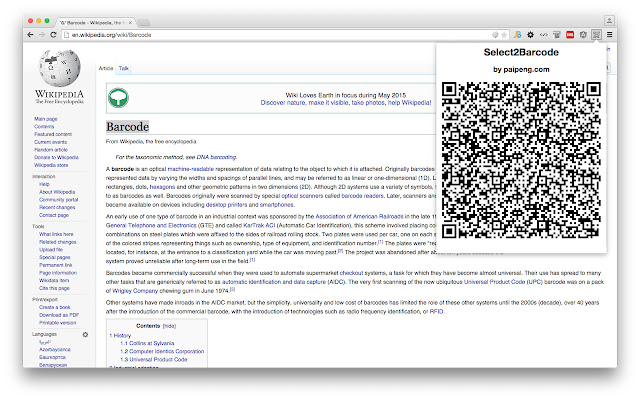Click Download as PDF
Image resolution: width=640 pixels, height=400 pixels.
59,315
